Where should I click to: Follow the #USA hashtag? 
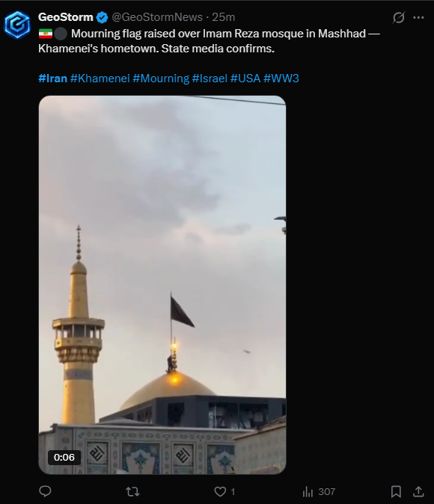(245, 79)
